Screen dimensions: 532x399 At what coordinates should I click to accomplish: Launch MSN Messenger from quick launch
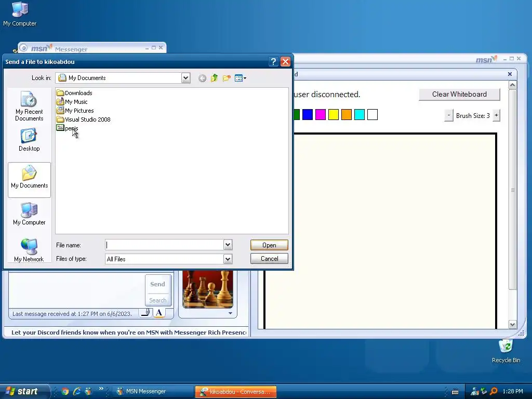pos(88,391)
